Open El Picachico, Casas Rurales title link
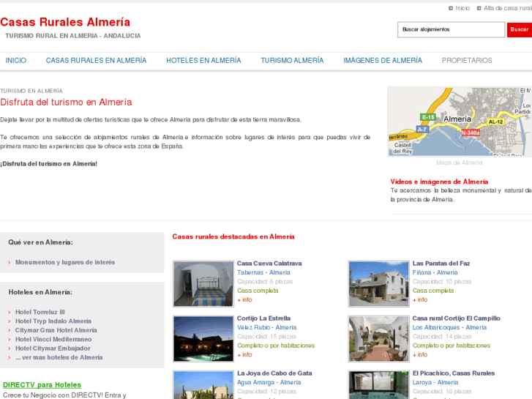 pos(454,373)
